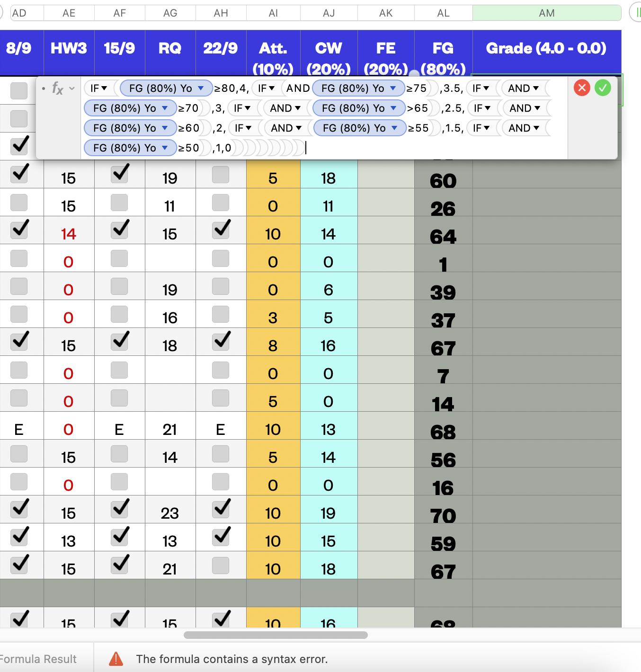This screenshot has height=672, width=641.
Task: Uncheck 22/9 checkbox in the FG 70 row
Action: [221, 509]
